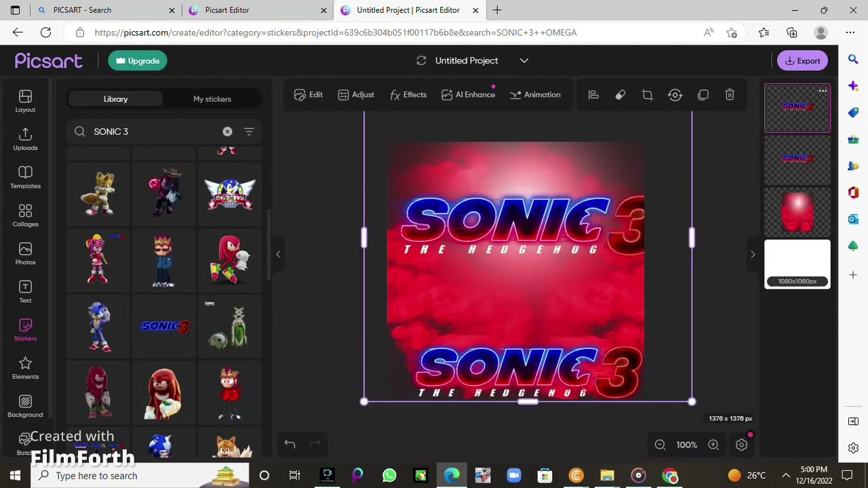Image resolution: width=868 pixels, height=488 pixels.
Task: Open File Explorer from taskbar
Action: tap(607, 476)
